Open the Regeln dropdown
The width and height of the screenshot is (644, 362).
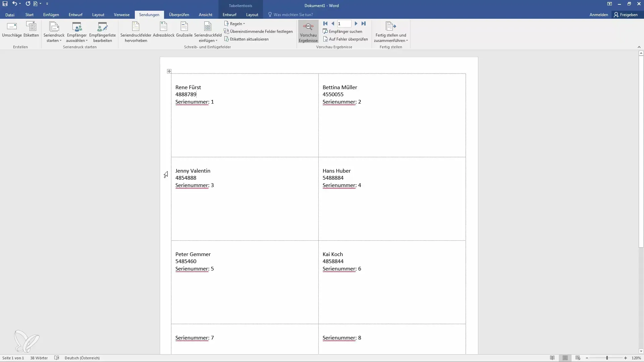click(234, 24)
